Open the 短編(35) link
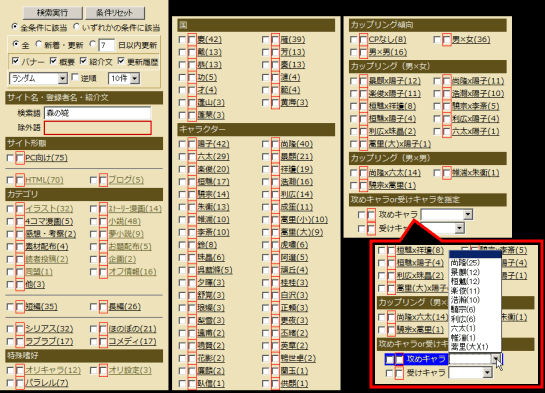The image size is (545, 393). (41, 306)
